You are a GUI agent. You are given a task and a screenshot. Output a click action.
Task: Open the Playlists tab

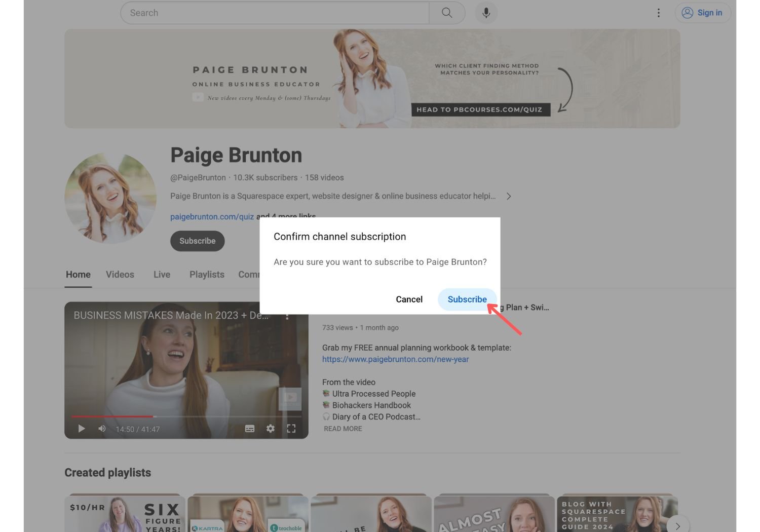[x=207, y=274]
